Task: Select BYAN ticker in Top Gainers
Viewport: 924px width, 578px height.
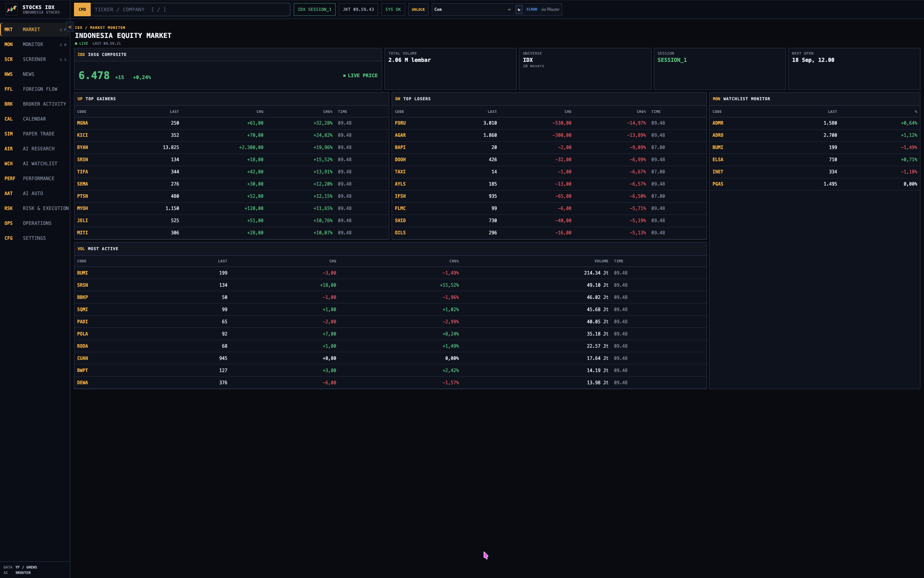Action: 83,147
